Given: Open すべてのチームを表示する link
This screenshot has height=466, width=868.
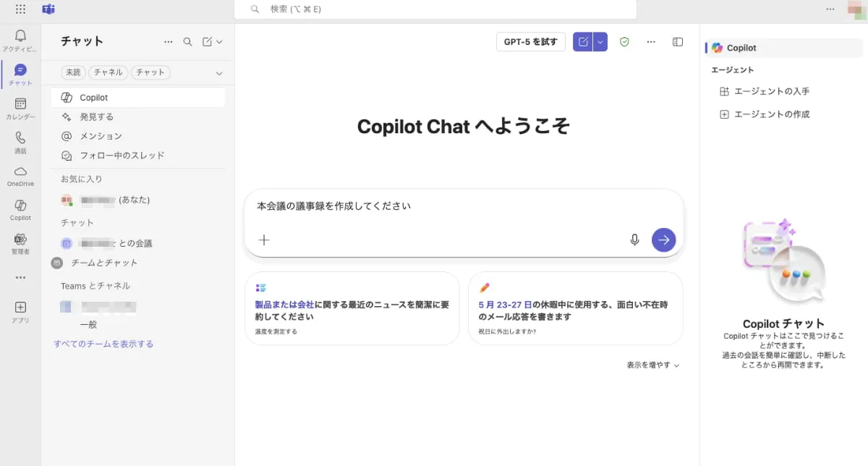Looking at the screenshot, I should coord(103,344).
